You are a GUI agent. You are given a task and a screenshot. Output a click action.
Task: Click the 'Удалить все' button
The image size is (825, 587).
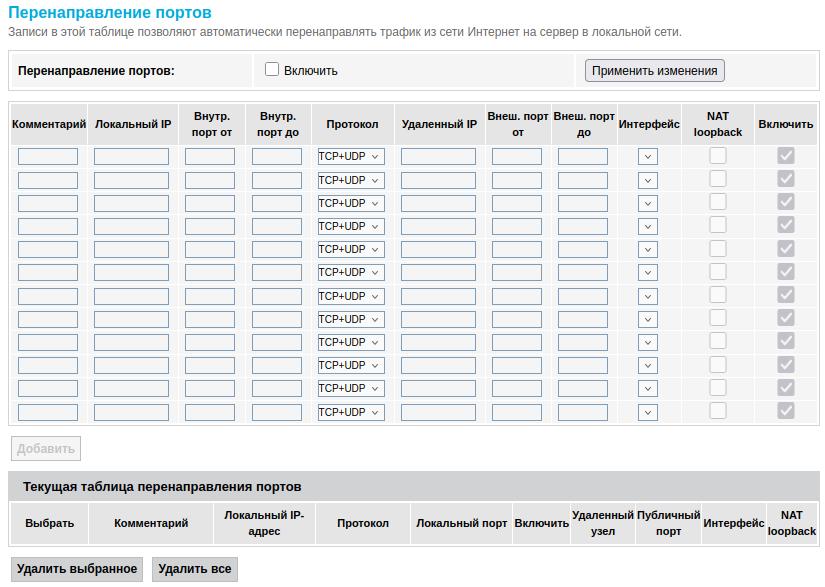195,569
